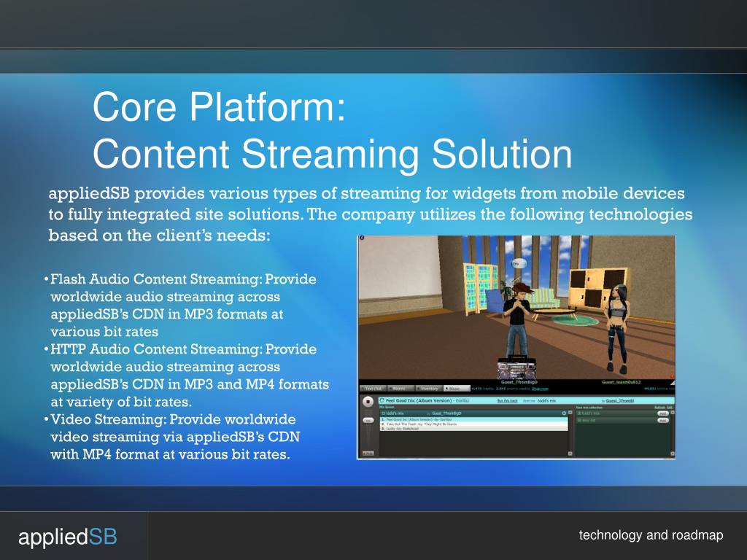The image size is (747, 560).
Task: Click the small icon at screenshot top-left
Action: point(362,238)
